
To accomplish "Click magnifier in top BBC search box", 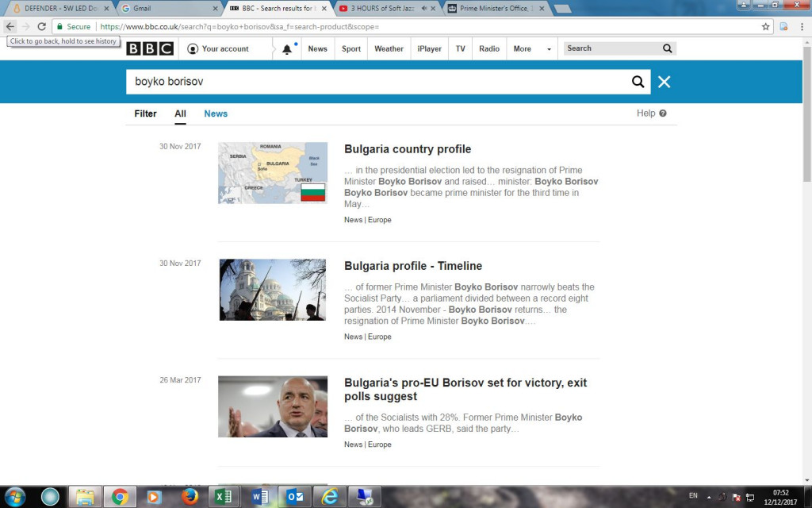I will [x=667, y=48].
